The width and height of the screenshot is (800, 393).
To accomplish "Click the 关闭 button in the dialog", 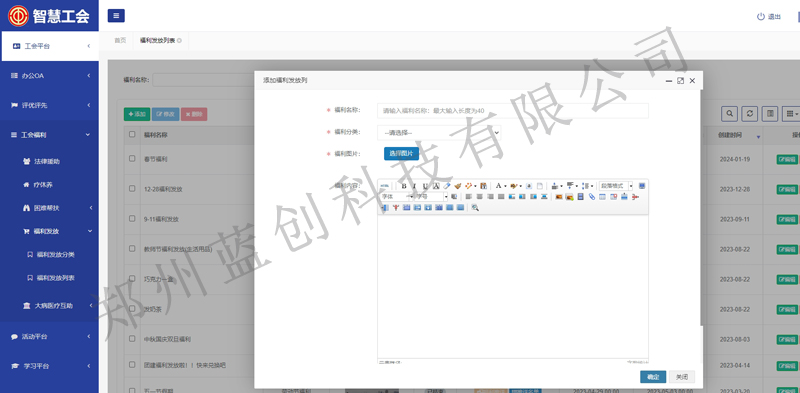I will click(x=682, y=377).
